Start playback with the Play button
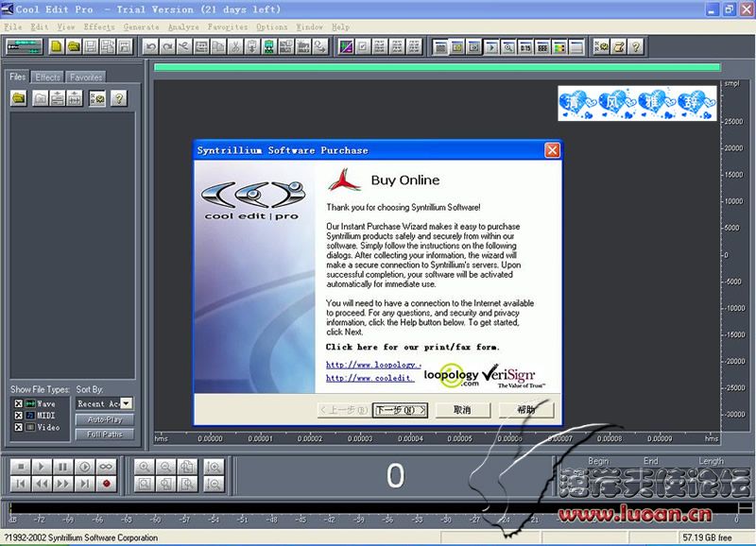 (x=42, y=467)
